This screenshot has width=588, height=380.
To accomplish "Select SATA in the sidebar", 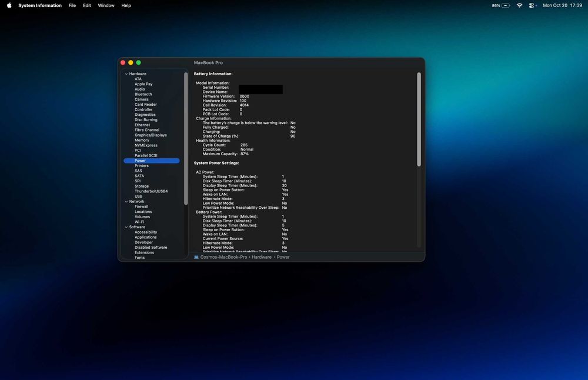I will (139, 176).
